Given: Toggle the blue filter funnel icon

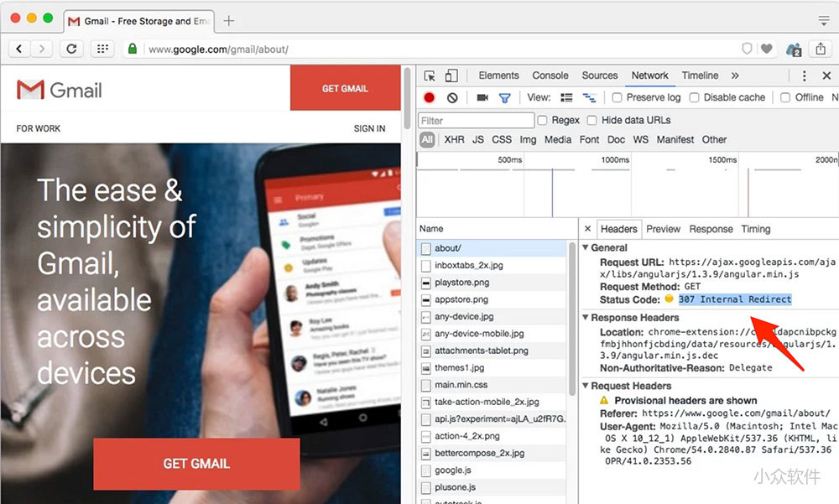Looking at the screenshot, I should (x=504, y=98).
